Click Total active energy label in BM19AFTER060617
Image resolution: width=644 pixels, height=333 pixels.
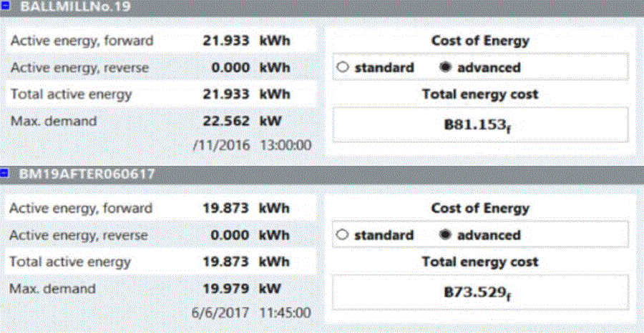(x=71, y=262)
